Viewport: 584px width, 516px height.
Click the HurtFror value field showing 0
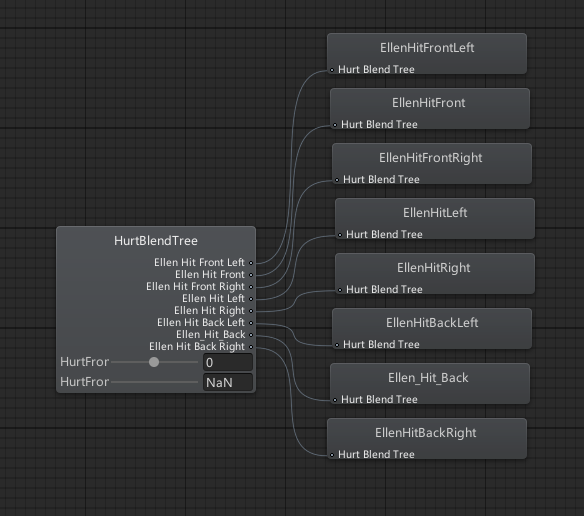(x=228, y=362)
